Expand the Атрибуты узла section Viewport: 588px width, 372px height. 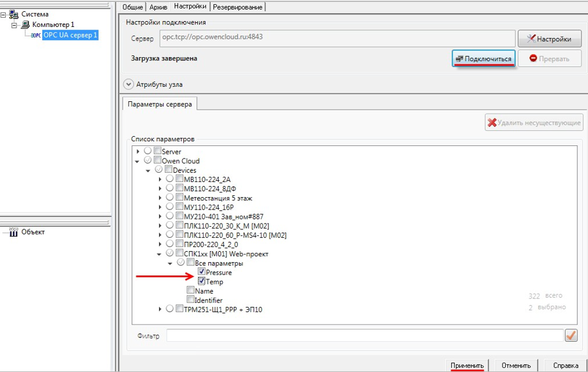tap(128, 84)
